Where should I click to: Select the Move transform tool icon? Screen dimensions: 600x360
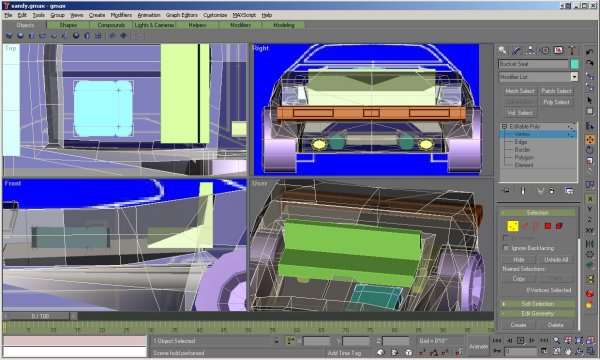pos(590,139)
